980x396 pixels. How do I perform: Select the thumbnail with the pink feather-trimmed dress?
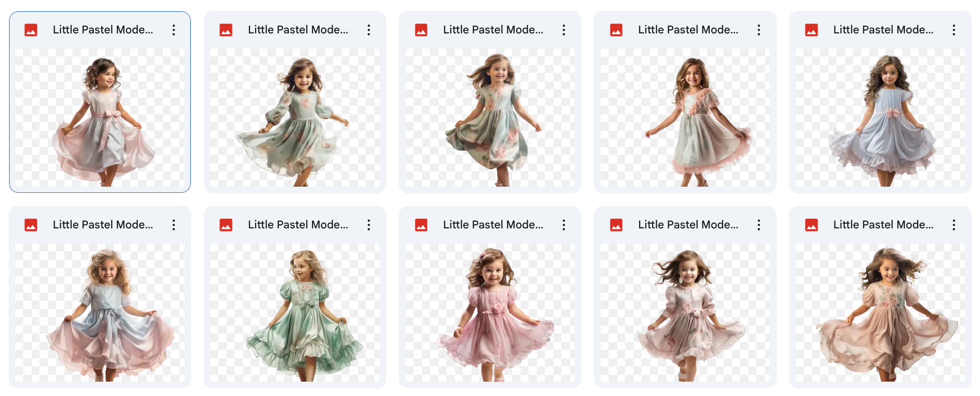685,118
